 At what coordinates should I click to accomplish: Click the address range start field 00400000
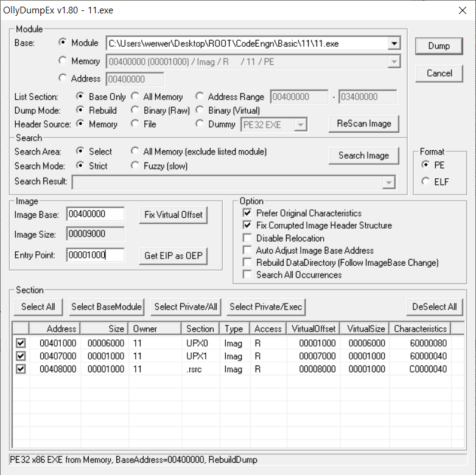pyautogui.click(x=299, y=97)
